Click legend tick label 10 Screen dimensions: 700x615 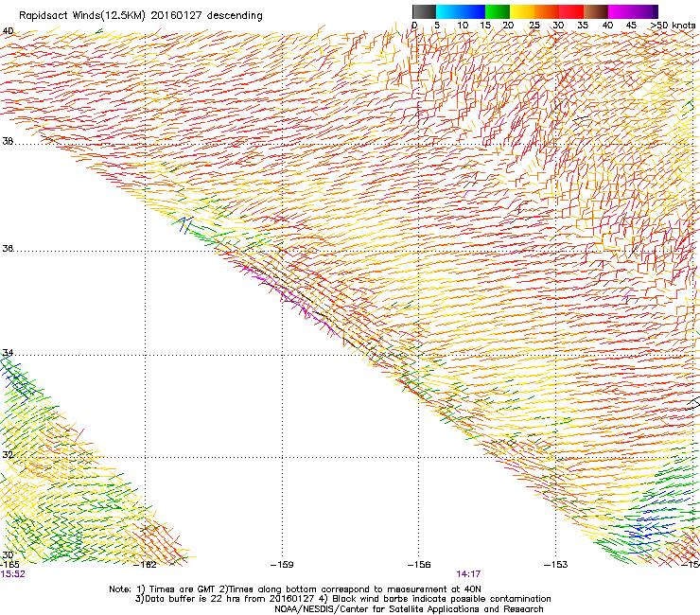pyautogui.click(x=463, y=26)
